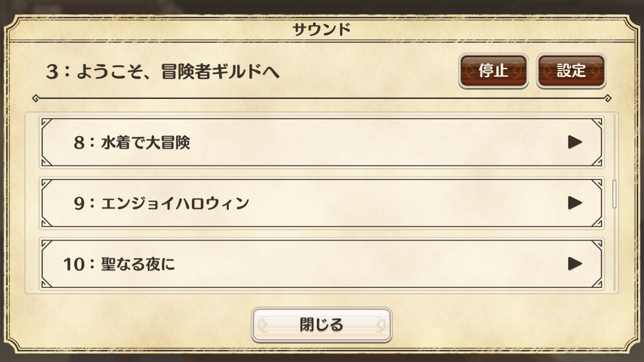
Task: Click the right diamond ornament on the divider
Action: tap(608, 98)
